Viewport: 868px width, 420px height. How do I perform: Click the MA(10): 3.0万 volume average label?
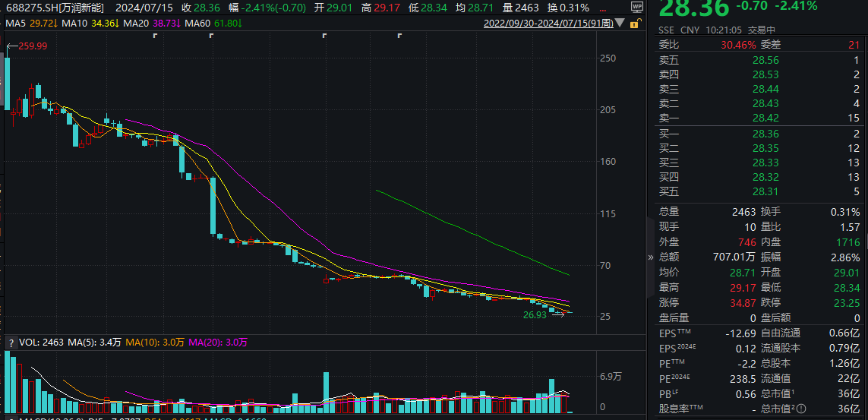coord(155,343)
